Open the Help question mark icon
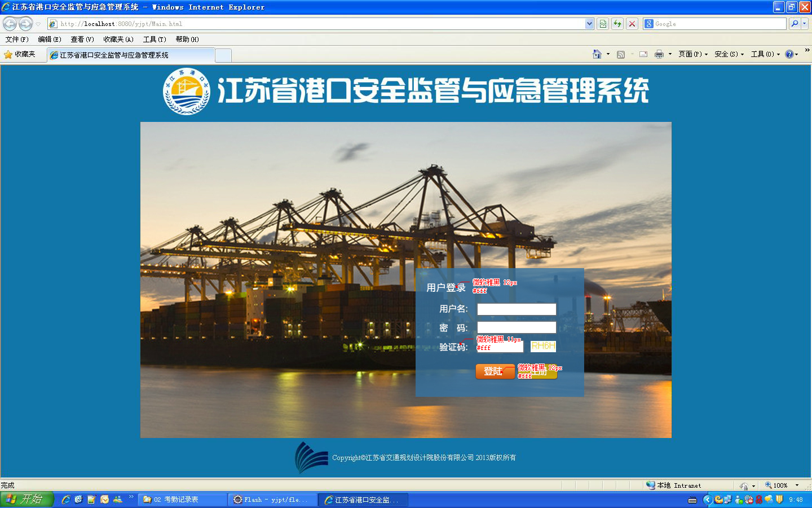This screenshot has width=812, height=508. [789, 54]
